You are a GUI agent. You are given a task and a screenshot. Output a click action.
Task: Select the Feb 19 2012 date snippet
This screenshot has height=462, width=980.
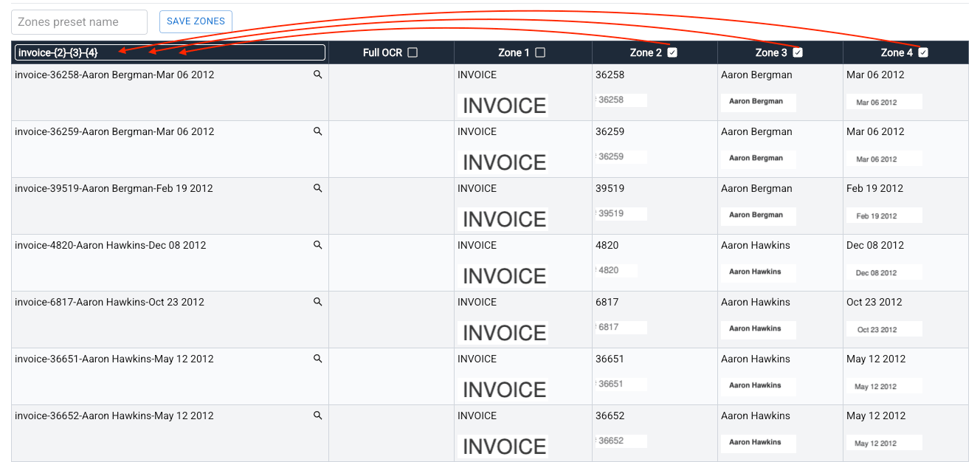(884, 216)
